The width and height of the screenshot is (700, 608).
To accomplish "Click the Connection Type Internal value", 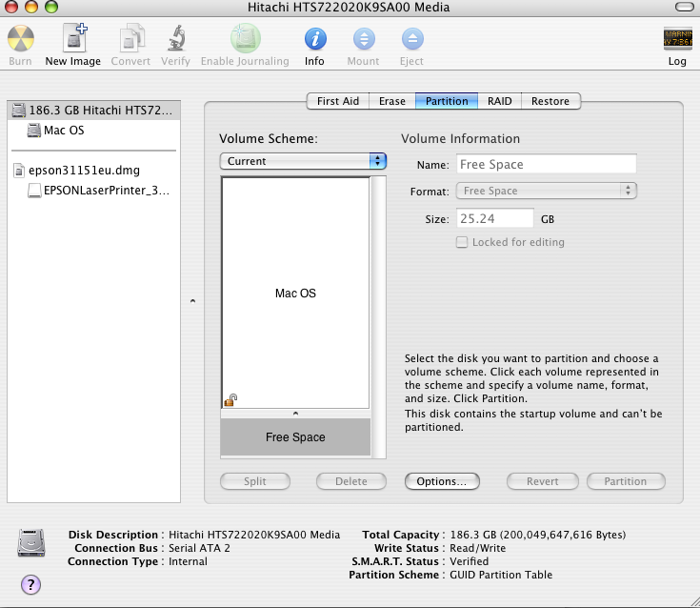I will (188, 561).
